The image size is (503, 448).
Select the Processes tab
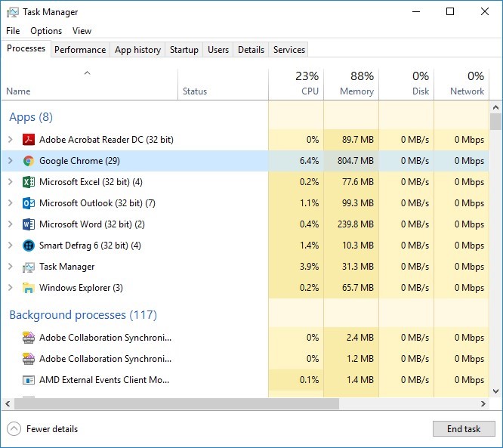point(26,48)
